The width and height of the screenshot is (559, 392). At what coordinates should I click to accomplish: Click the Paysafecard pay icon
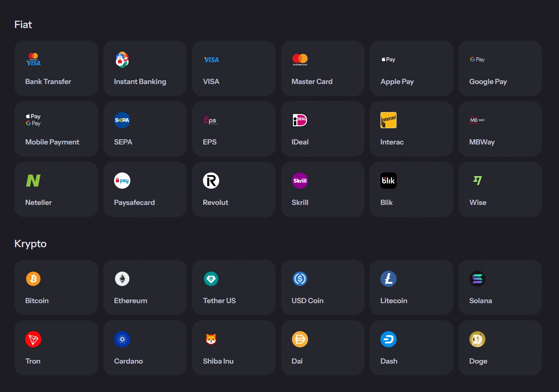[x=122, y=181]
